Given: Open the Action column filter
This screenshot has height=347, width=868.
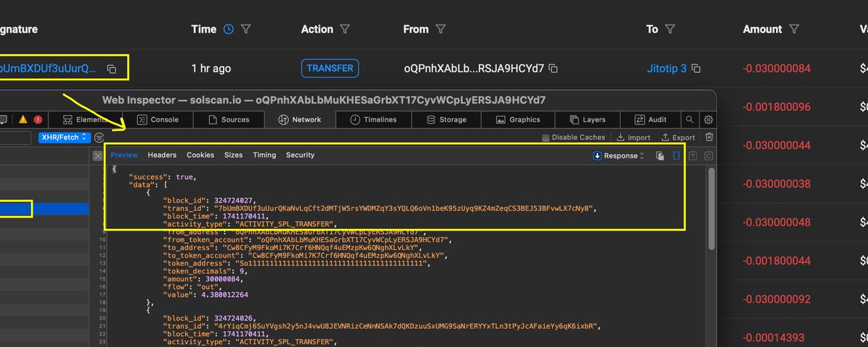Looking at the screenshot, I should (x=344, y=30).
